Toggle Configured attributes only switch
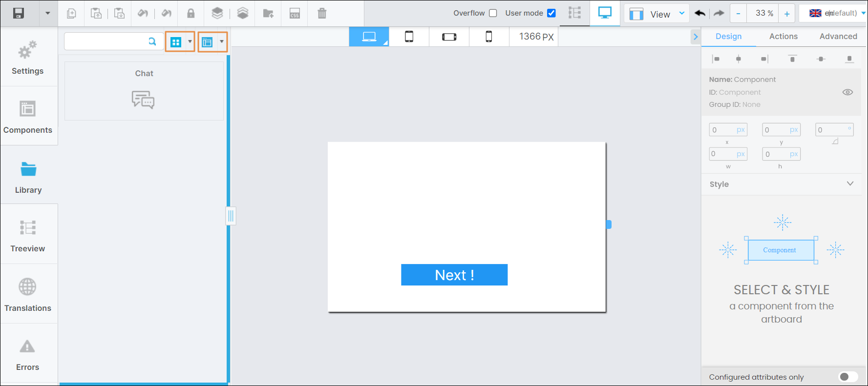Image resolution: width=868 pixels, height=386 pixels. point(847,377)
